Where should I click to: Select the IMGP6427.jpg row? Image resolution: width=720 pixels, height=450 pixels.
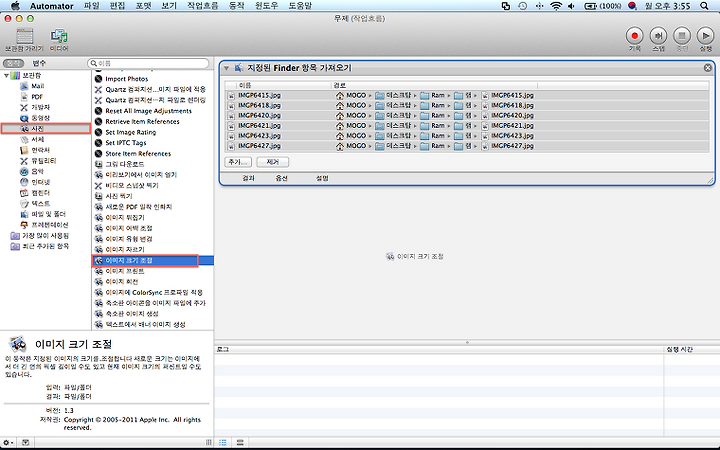point(467,146)
